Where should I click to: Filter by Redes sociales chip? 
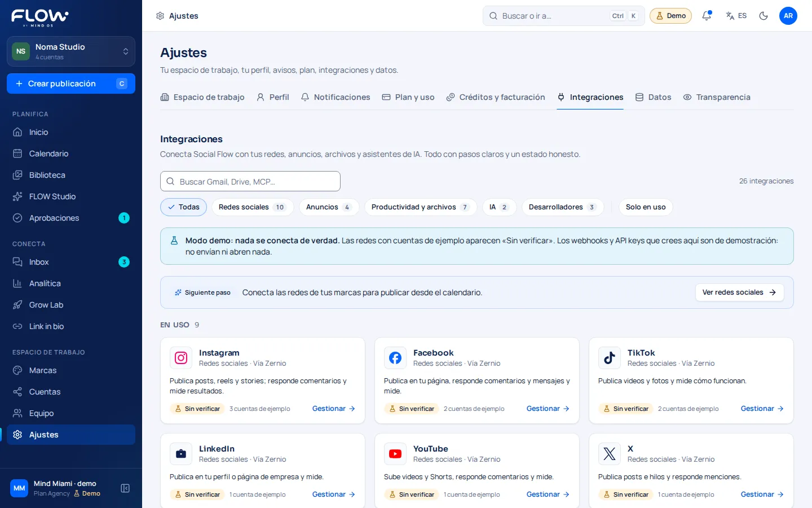click(252, 207)
